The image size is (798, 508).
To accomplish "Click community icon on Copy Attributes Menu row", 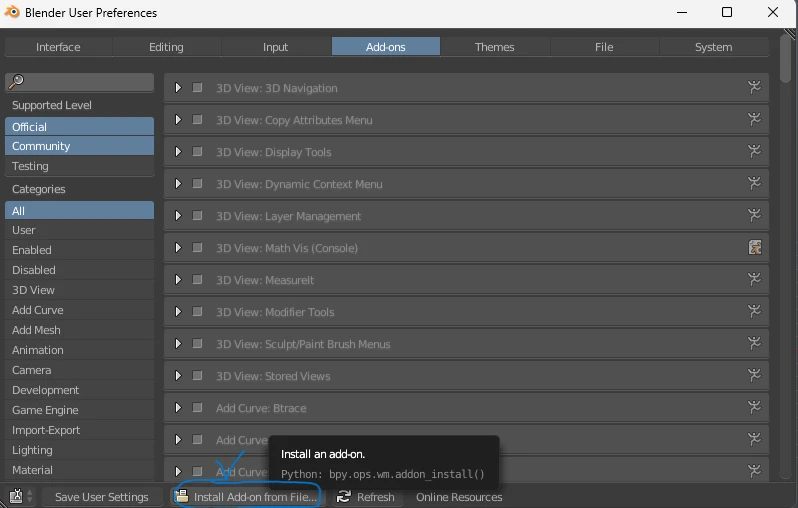I will [x=754, y=120].
